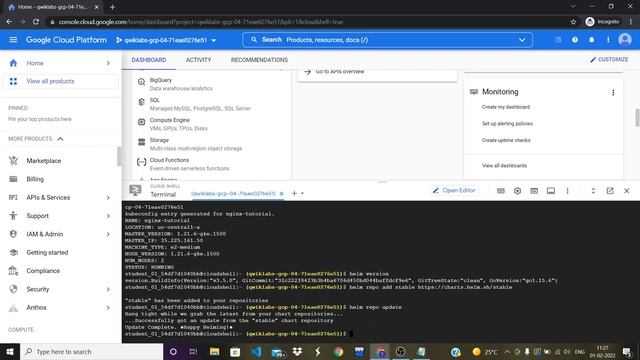Open IAM & Admin sidebar item
Image resolution: width=640 pixels, height=360 pixels.
pos(45,234)
